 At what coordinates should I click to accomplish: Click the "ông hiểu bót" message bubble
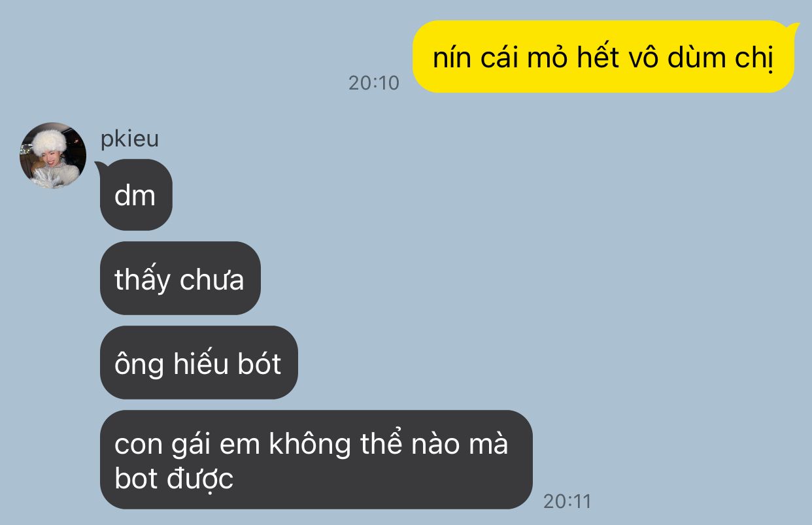pos(199,362)
